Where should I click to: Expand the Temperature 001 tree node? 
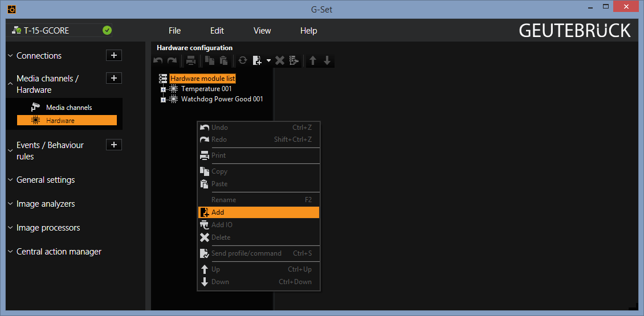[x=163, y=89]
